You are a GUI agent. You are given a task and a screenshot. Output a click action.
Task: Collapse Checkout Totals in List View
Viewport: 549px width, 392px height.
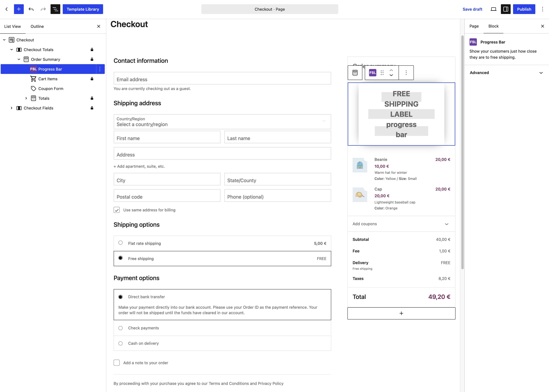coord(12,49)
